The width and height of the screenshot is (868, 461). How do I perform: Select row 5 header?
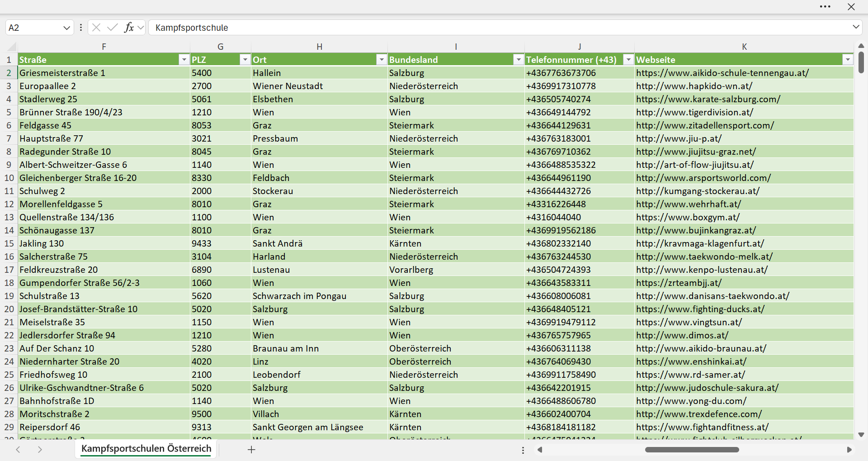(x=9, y=112)
